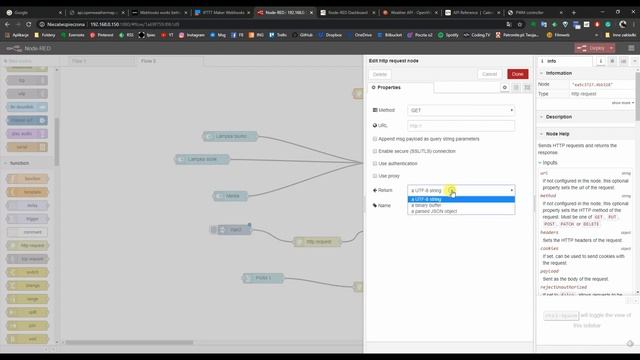This screenshot has width=640, height=360.
Task: Collapse the Inputs help section
Action: 549,162
